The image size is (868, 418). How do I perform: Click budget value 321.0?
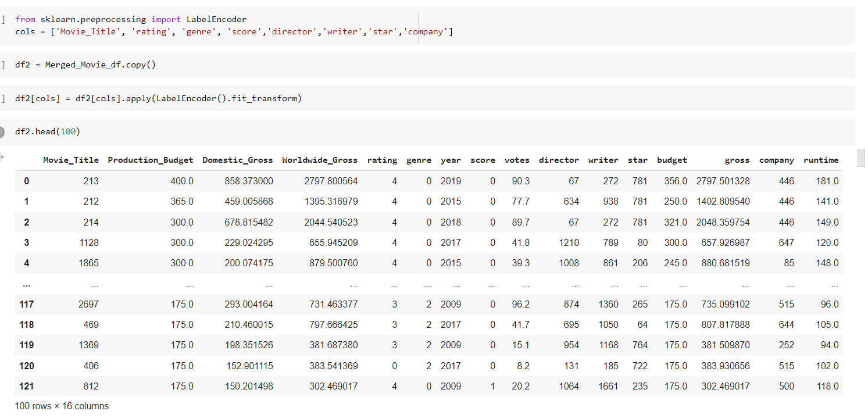(x=676, y=222)
